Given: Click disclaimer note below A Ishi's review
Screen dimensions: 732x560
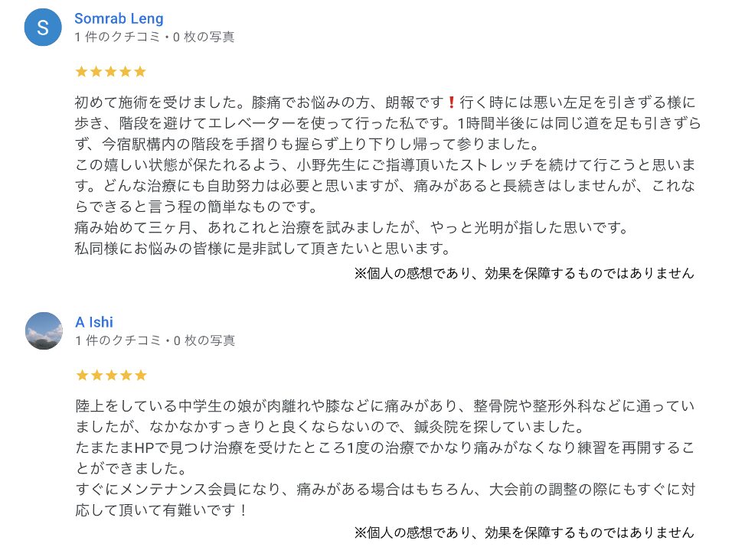Looking at the screenshot, I should (x=524, y=532).
